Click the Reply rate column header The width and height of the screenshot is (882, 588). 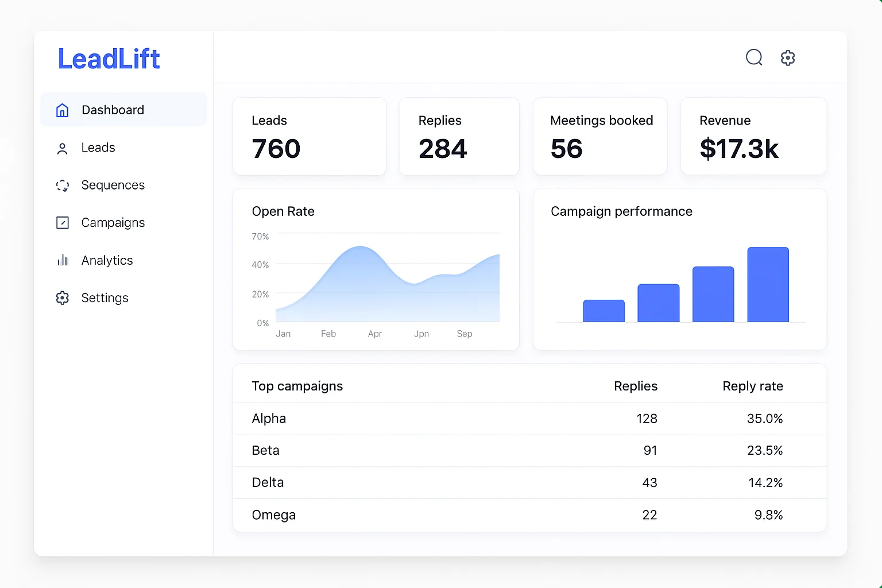[x=752, y=386]
